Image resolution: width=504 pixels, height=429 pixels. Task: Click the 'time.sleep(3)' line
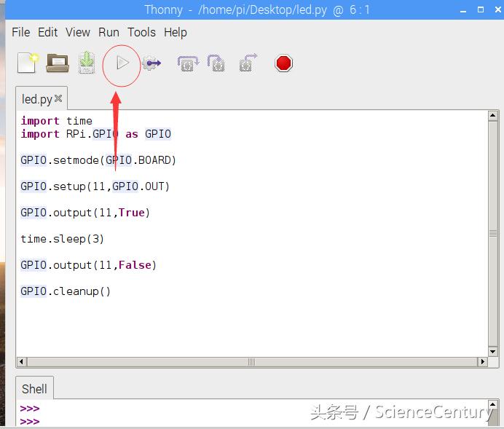[x=63, y=239]
